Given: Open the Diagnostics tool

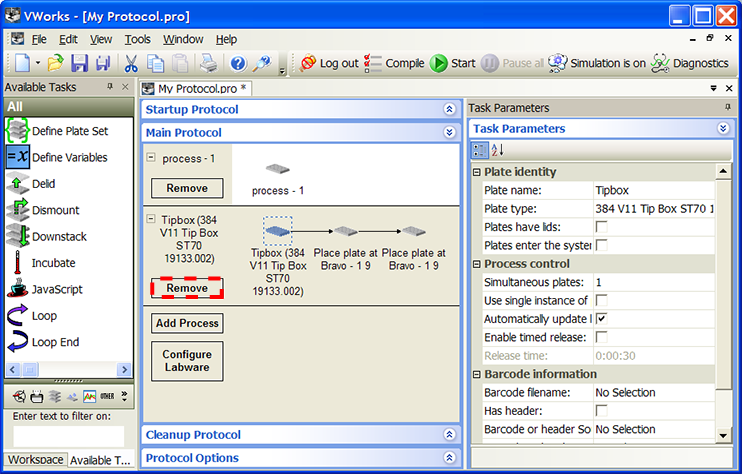Looking at the screenshot, I should coord(689,63).
